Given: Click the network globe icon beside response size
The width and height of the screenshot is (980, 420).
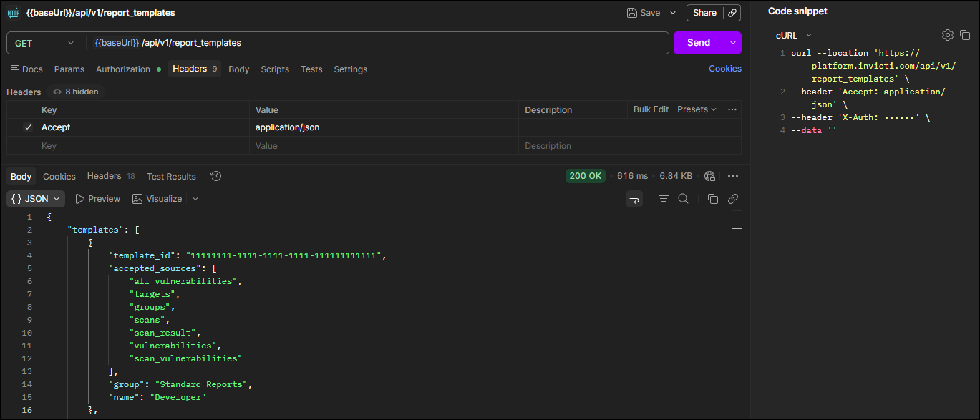Looking at the screenshot, I should tap(709, 176).
